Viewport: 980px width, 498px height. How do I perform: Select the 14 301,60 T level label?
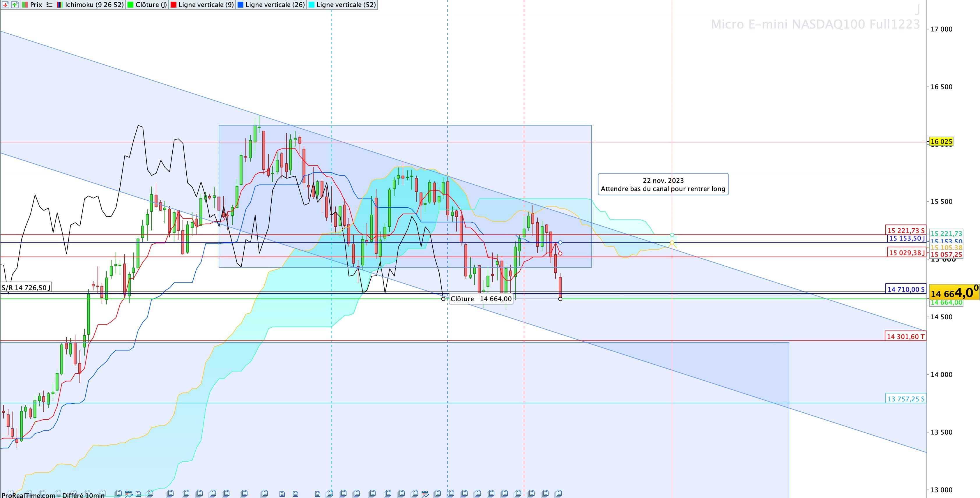click(x=905, y=336)
